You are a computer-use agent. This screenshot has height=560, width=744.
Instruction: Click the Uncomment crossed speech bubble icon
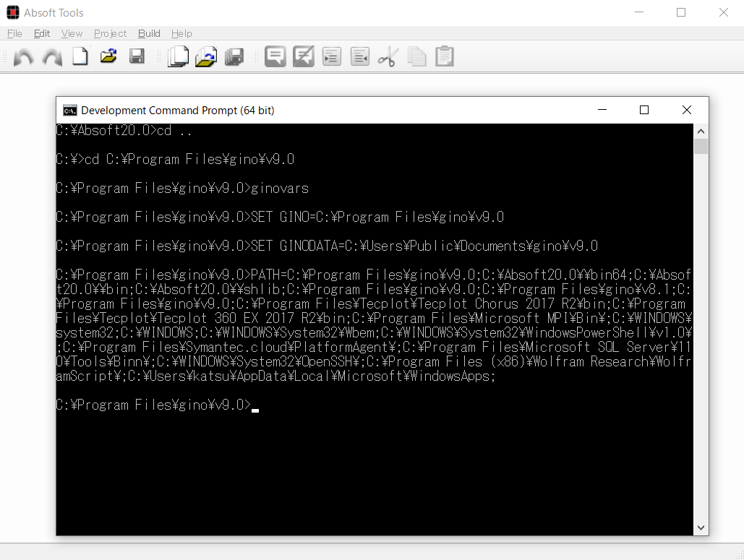pyautogui.click(x=303, y=56)
